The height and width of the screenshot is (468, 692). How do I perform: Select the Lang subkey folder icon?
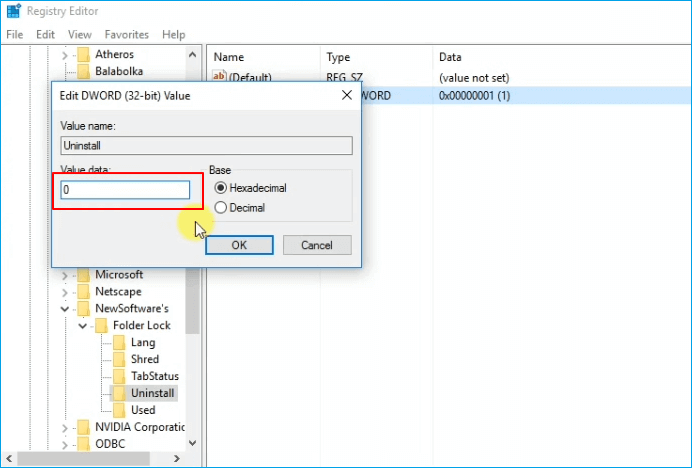(x=119, y=342)
